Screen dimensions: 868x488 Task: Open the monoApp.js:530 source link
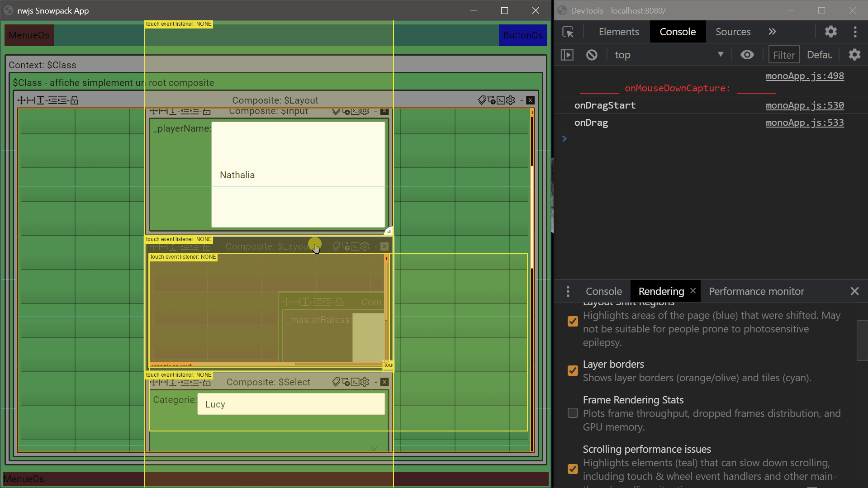(805, 105)
